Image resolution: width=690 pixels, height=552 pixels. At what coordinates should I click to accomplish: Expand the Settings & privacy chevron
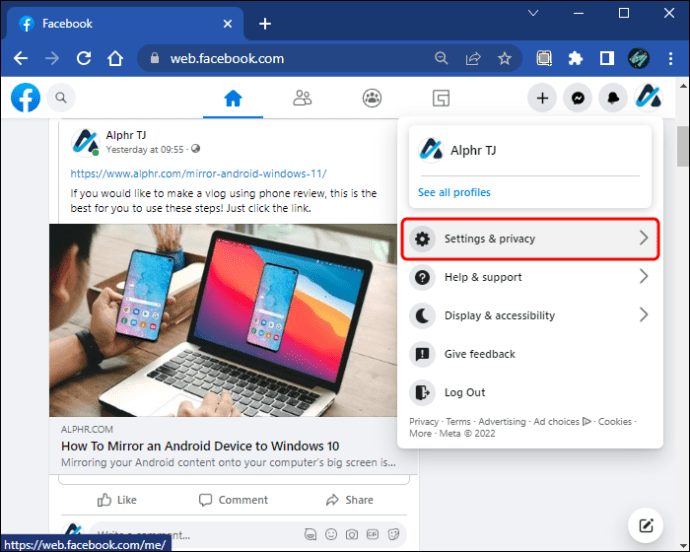click(x=643, y=238)
